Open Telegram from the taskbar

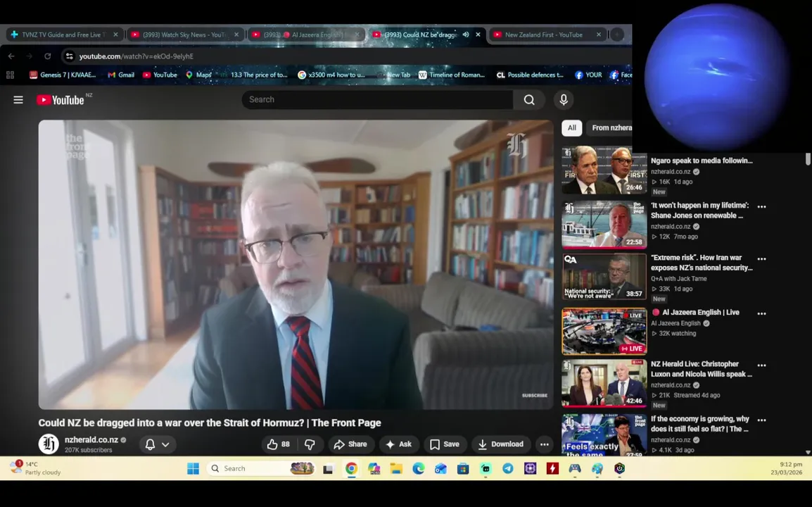508,469
